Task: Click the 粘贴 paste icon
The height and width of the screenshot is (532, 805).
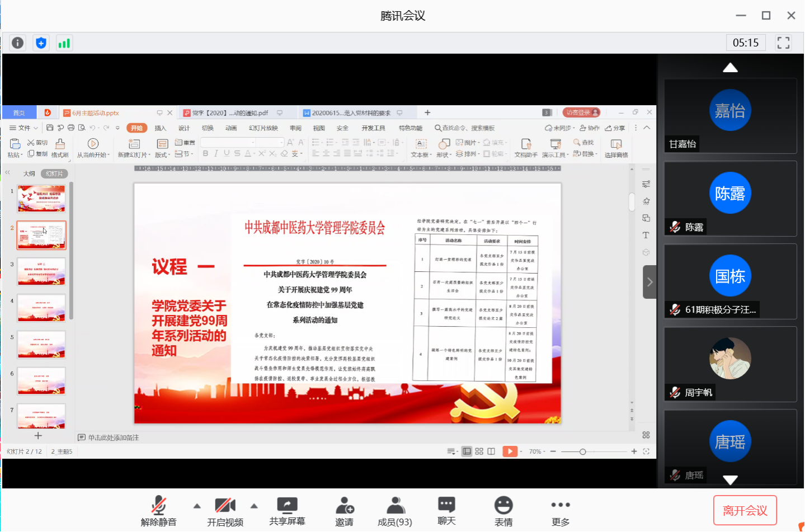Action: point(15,144)
